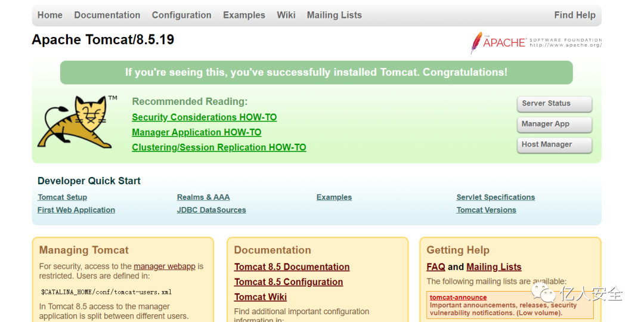Image resolution: width=644 pixels, height=322 pixels.
Task: Open Clustering/Session Replication HOW-TO link
Action: [x=219, y=147]
